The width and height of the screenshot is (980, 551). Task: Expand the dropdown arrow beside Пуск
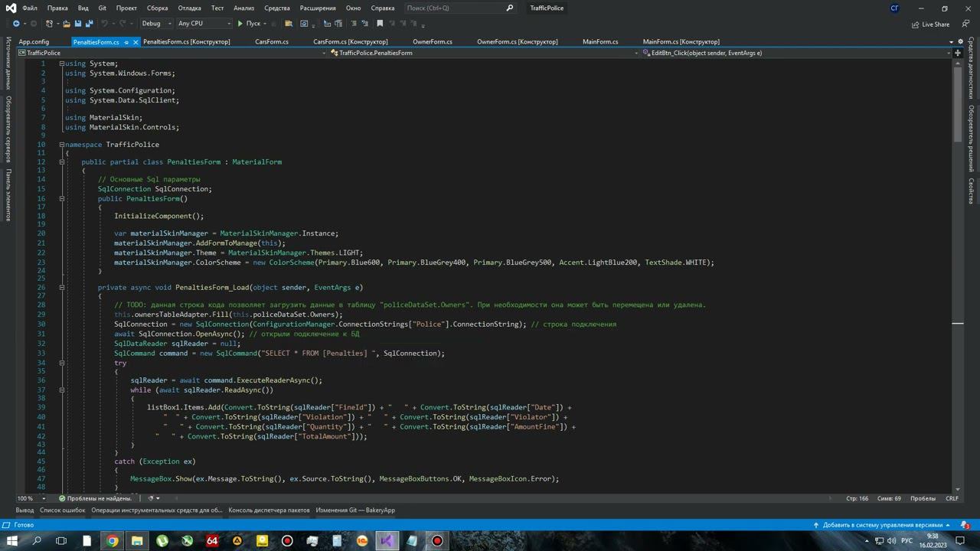tap(266, 24)
